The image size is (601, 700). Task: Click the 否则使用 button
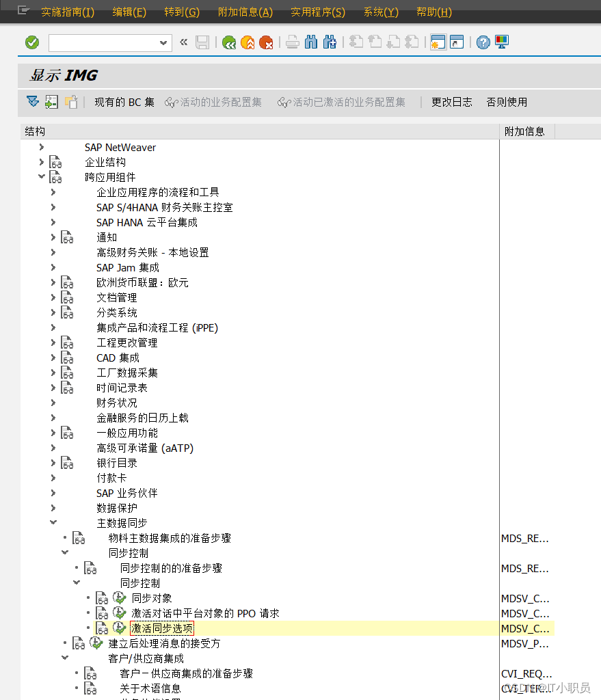[x=507, y=103]
